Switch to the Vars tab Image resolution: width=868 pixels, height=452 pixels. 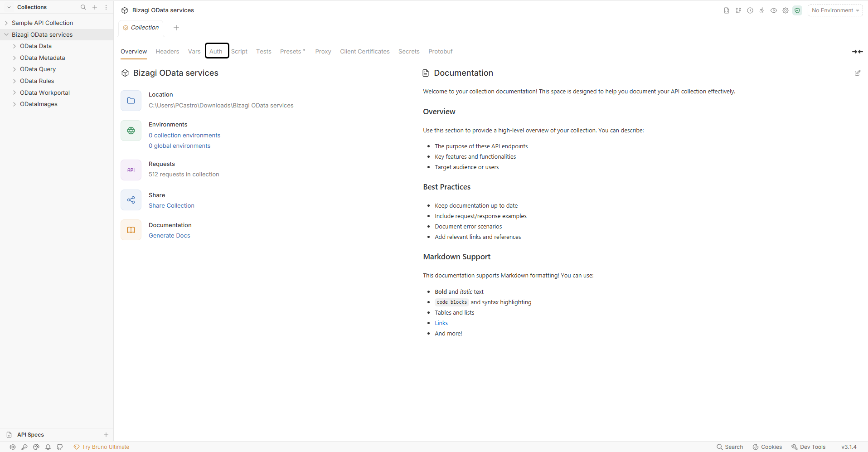pyautogui.click(x=194, y=52)
